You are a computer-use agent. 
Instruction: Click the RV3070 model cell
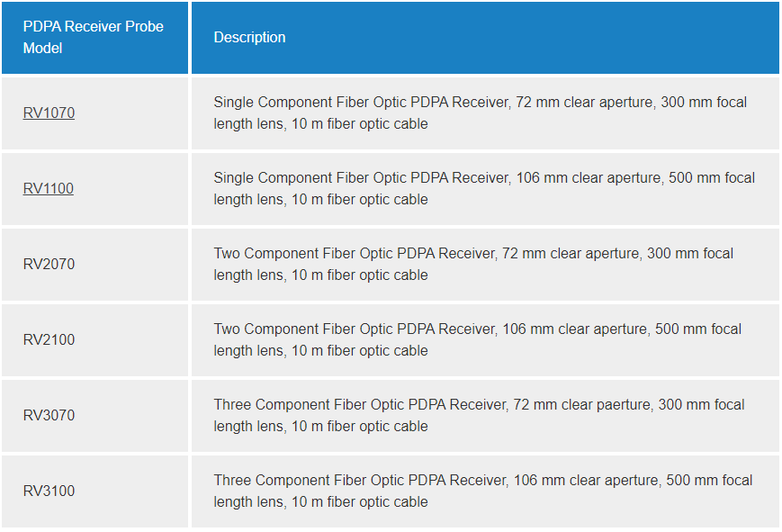click(49, 416)
